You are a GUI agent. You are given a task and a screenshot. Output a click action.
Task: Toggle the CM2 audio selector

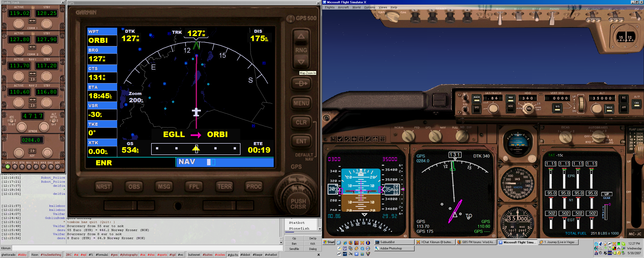click(15, 166)
